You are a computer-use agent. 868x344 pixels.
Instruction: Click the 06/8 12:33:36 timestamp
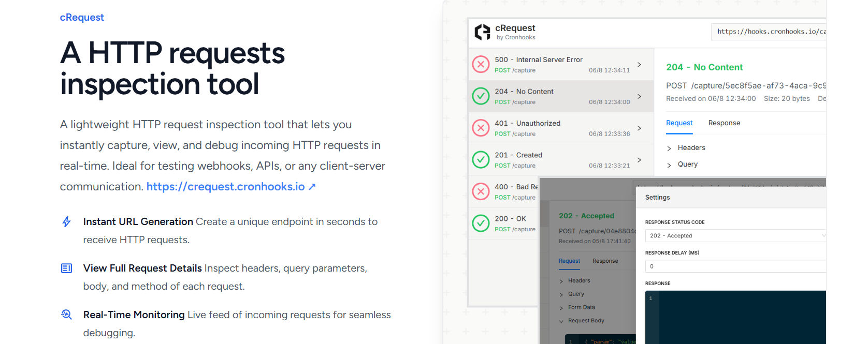pyautogui.click(x=610, y=134)
